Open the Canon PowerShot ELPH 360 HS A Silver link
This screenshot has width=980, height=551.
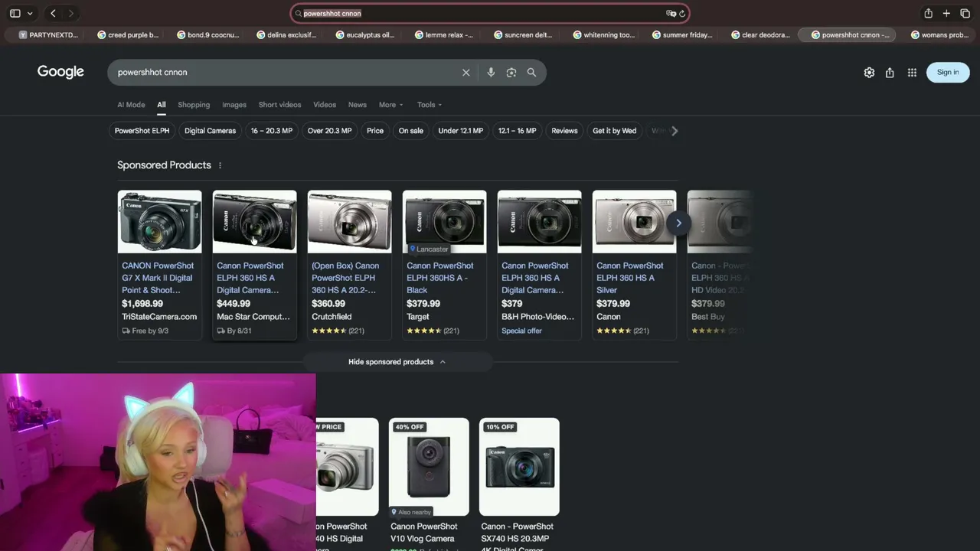pos(630,278)
